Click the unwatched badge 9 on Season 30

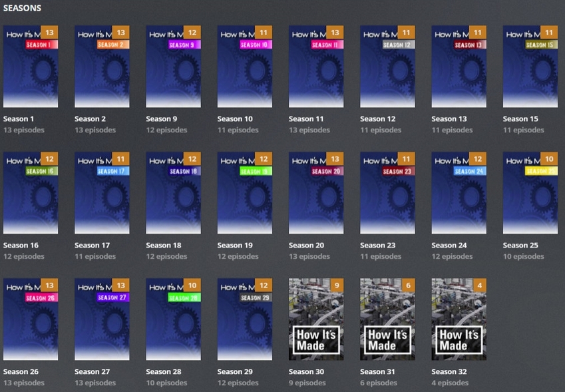point(337,286)
